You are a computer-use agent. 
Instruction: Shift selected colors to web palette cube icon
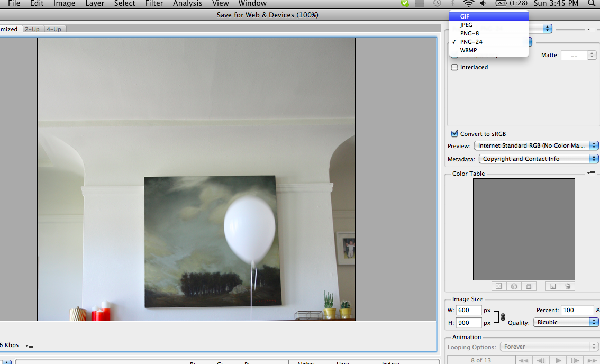click(514, 286)
